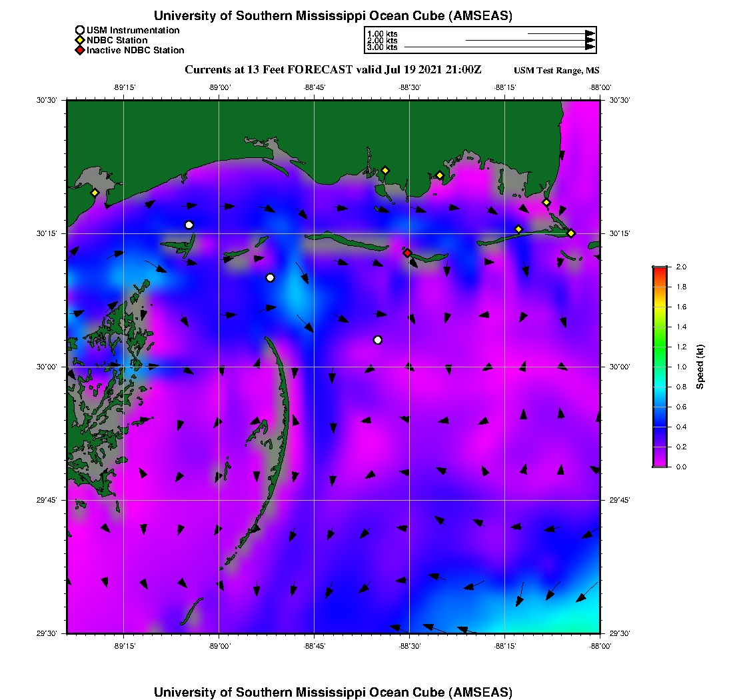Image resolution: width=733 pixels, height=700 pixels.
Task: Click the bottom Ocean Cube (AMSEAS) footer title
Action: pyautogui.click(x=333, y=691)
